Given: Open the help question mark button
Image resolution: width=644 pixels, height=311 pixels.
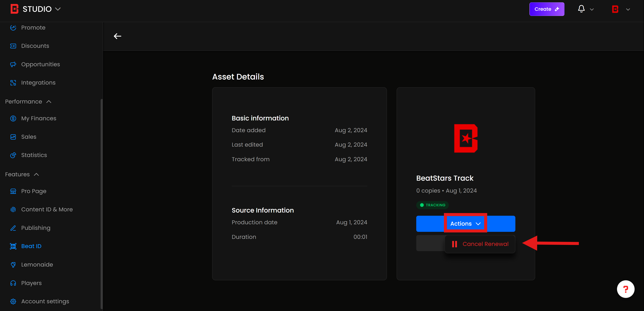Looking at the screenshot, I should coord(626,289).
